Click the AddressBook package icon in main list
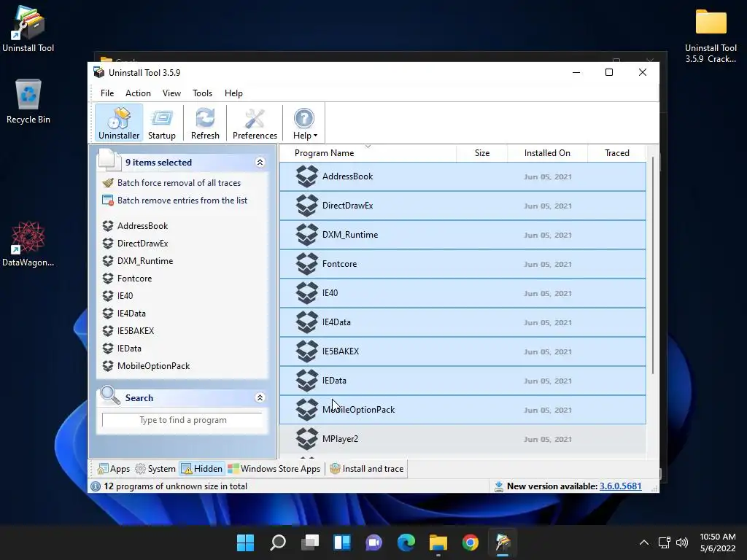Image resolution: width=747 pixels, height=560 pixels. (307, 176)
